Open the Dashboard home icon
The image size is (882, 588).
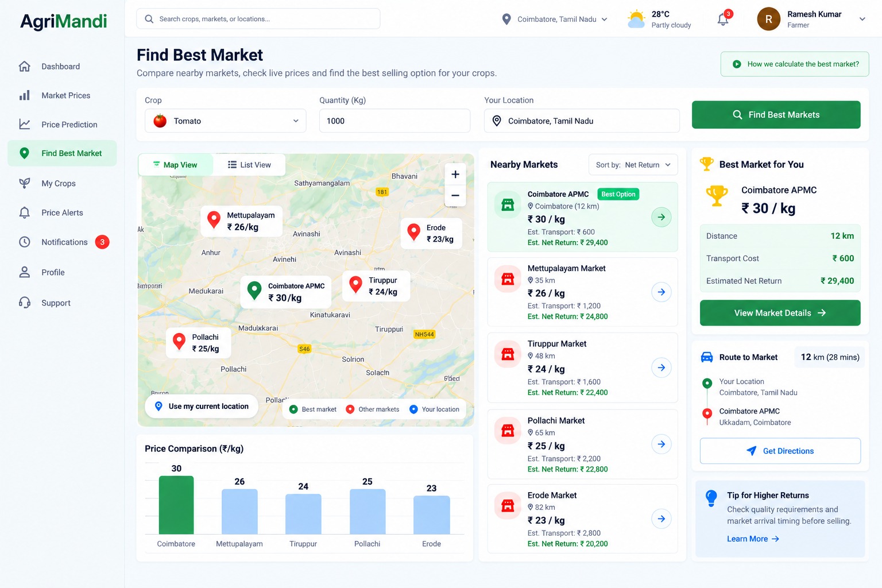coord(25,67)
